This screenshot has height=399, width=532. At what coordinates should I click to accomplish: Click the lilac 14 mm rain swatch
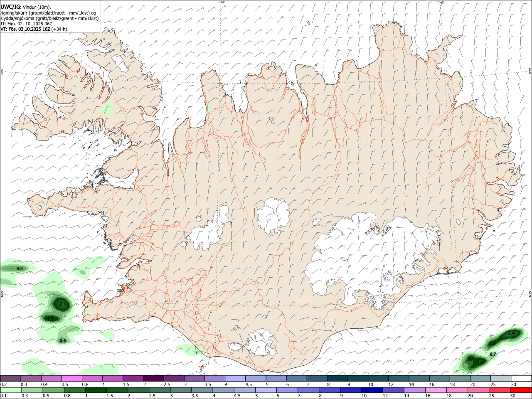(x=415, y=390)
